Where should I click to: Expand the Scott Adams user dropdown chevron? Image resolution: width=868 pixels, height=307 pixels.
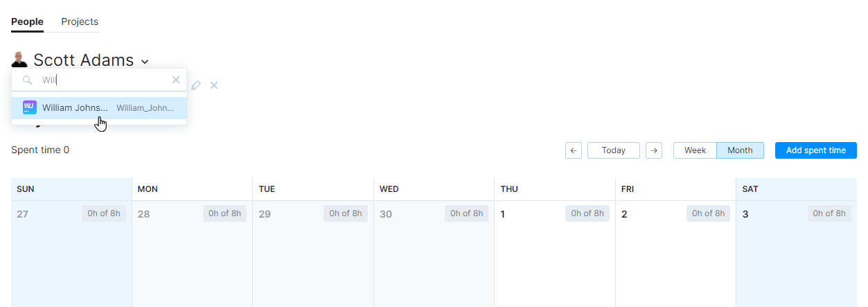(x=145, y=62)
